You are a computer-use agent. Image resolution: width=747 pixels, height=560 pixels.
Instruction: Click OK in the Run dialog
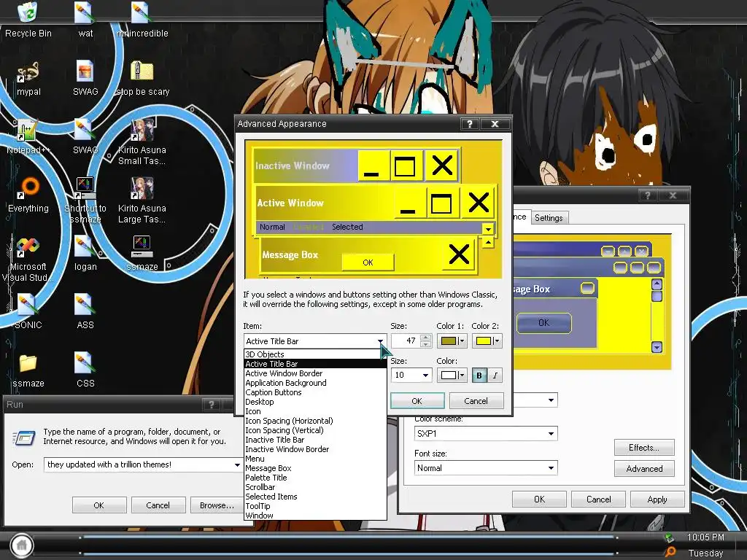click(x=99, y=505)
